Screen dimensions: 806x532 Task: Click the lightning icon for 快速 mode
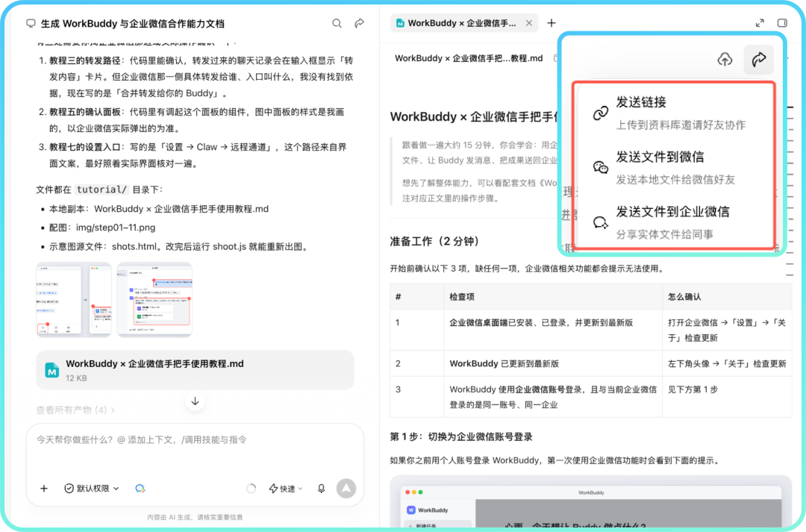pyautogui.click(x=273, y=488)
